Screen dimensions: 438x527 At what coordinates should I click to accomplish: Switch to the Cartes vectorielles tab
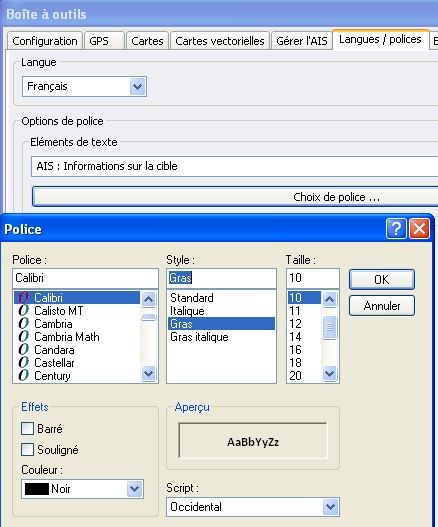click(x=220, y=41)
